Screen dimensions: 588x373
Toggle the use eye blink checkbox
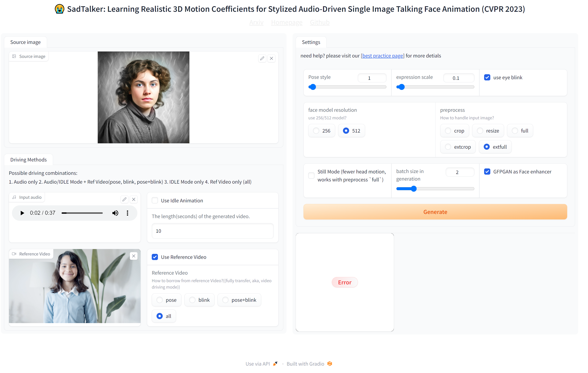point(487,77)
